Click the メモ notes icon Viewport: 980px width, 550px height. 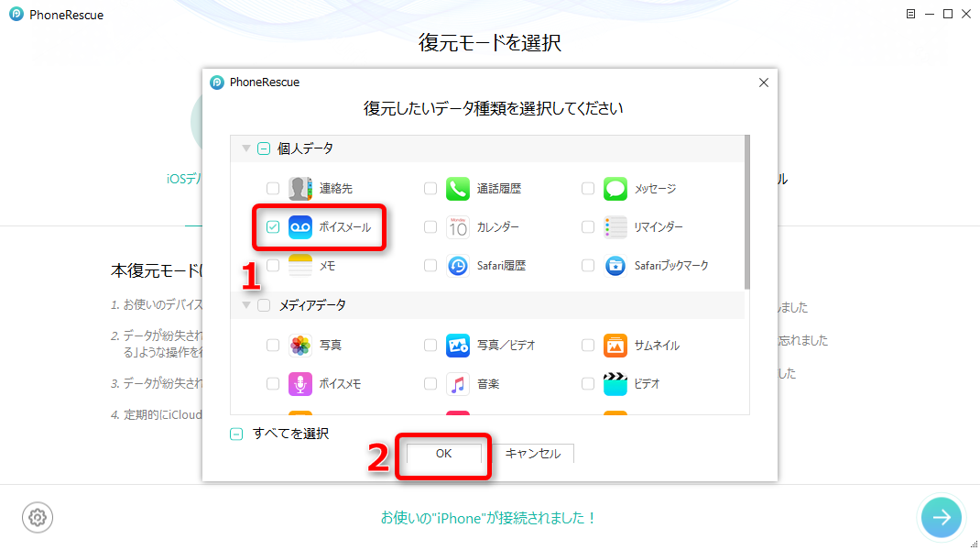pos(300,266)
